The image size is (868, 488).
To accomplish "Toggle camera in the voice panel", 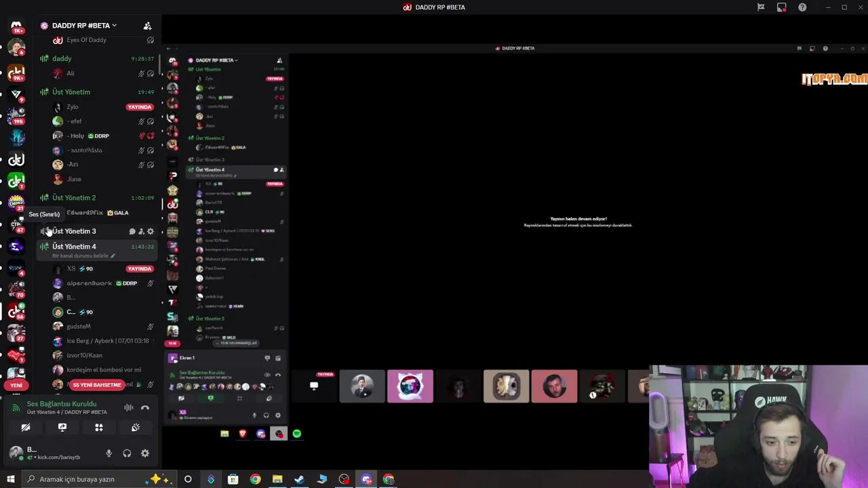I will click(x=26, y=428).
